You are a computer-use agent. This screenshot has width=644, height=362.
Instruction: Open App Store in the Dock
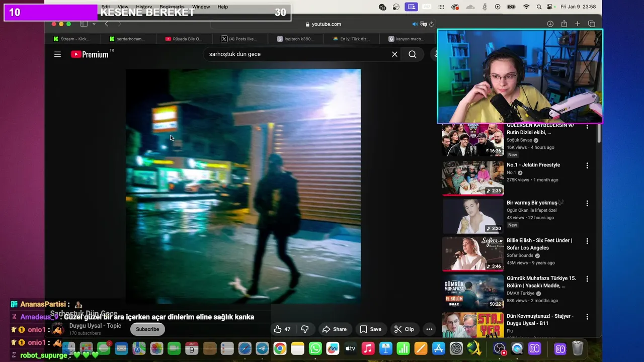438,348
